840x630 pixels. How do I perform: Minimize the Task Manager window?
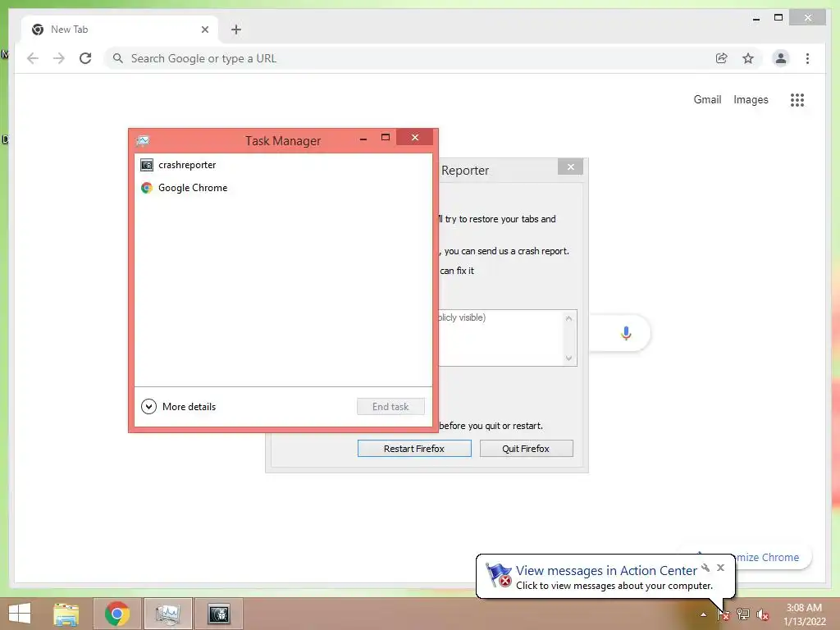(363, 138)
